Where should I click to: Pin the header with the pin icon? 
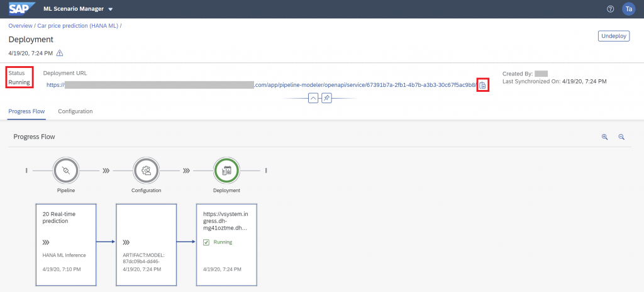point(326,98)
